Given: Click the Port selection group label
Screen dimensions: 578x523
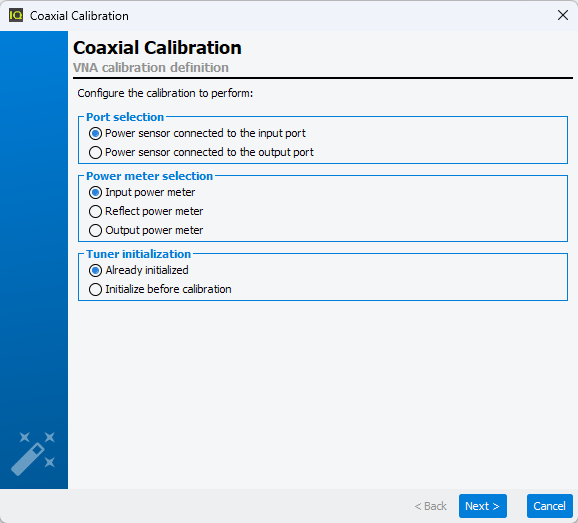Looking at the screenshot, I should point(125,117).
